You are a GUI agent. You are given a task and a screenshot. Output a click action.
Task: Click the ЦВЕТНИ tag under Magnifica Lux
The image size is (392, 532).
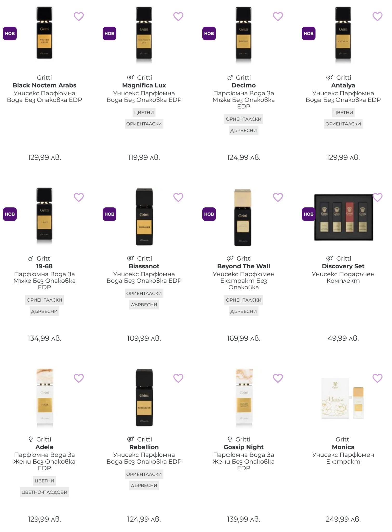click(x=144, y=113)
